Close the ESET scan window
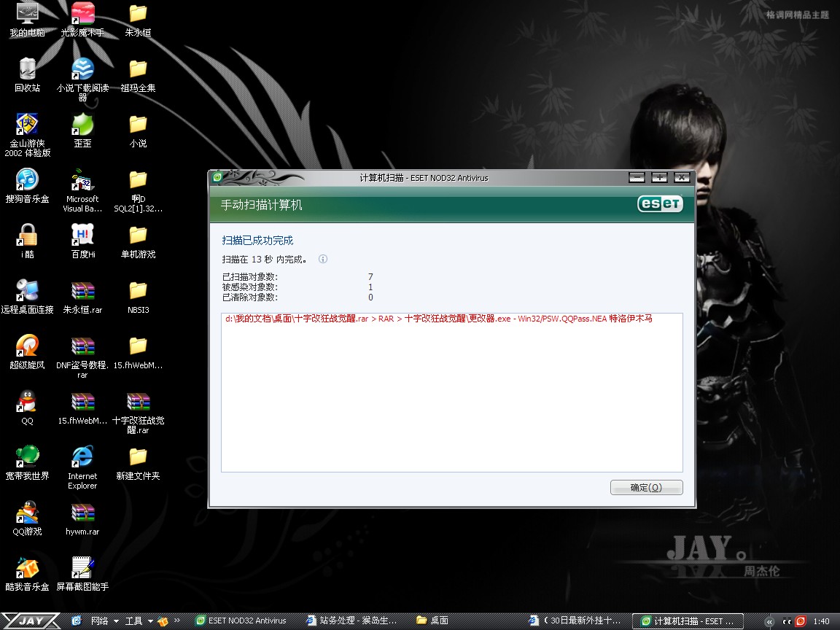840x630 pixels. click(x=682, y=177)
